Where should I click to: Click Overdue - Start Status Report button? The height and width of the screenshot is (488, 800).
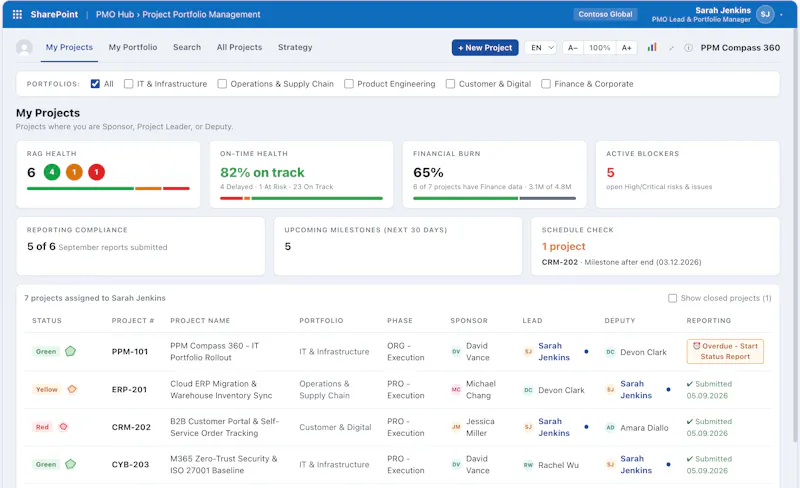click(725, 352)
